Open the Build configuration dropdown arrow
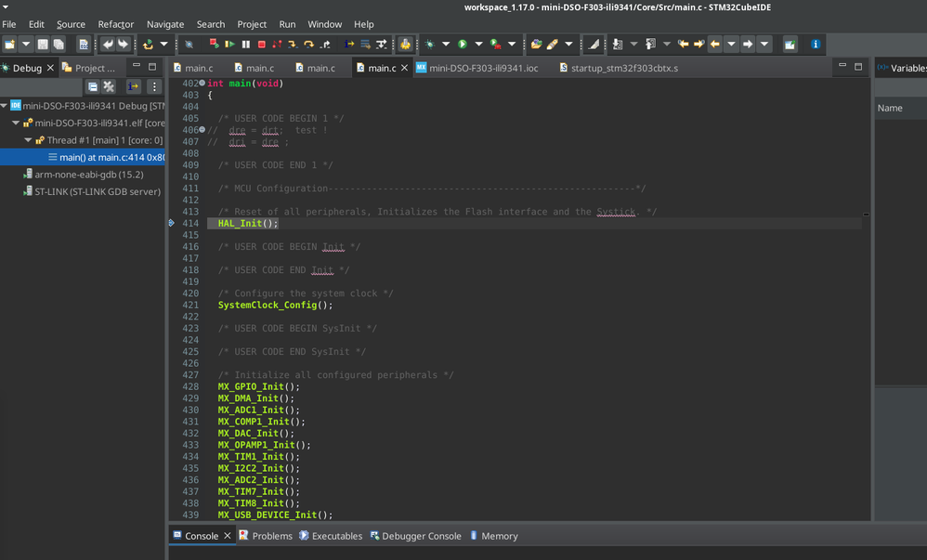Viewport: 927px width, 560px height. click(x=163, y=45)
